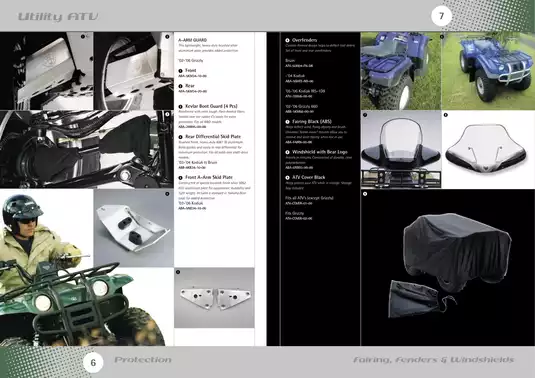Click the number bullet beside 'Windshield with Bear Logo'
This screenshot has height=378, width=535.
[287, 152]
